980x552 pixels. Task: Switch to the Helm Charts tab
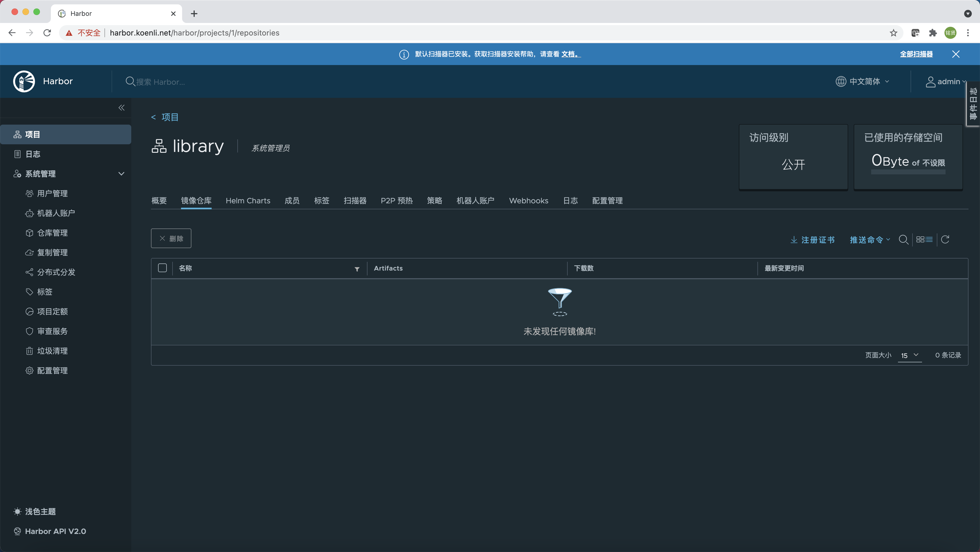coord(248,200)
